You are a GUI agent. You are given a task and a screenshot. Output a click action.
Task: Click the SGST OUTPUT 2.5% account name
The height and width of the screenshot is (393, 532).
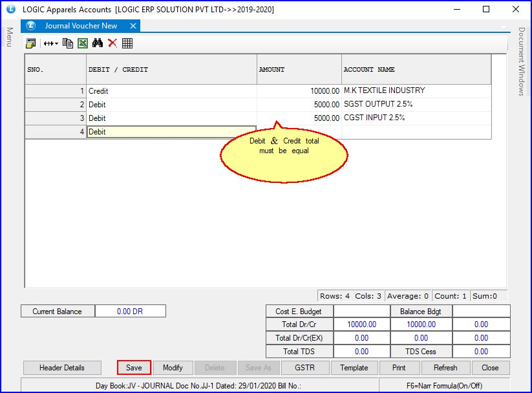tap(416, 105)
